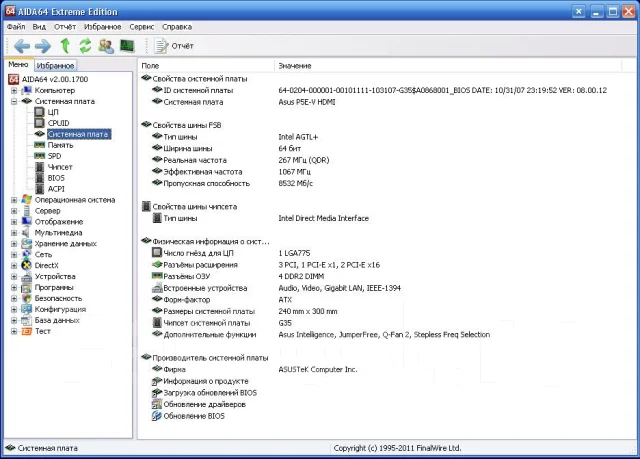The width and height of the screenshot is (640, 459).
Task: Click the Конфигурация icon in tree
Action: pyautogui.click(x=27, y=309)
